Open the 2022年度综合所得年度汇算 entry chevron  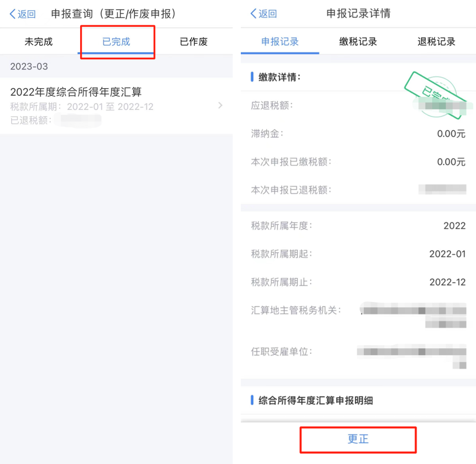(221, 105)
